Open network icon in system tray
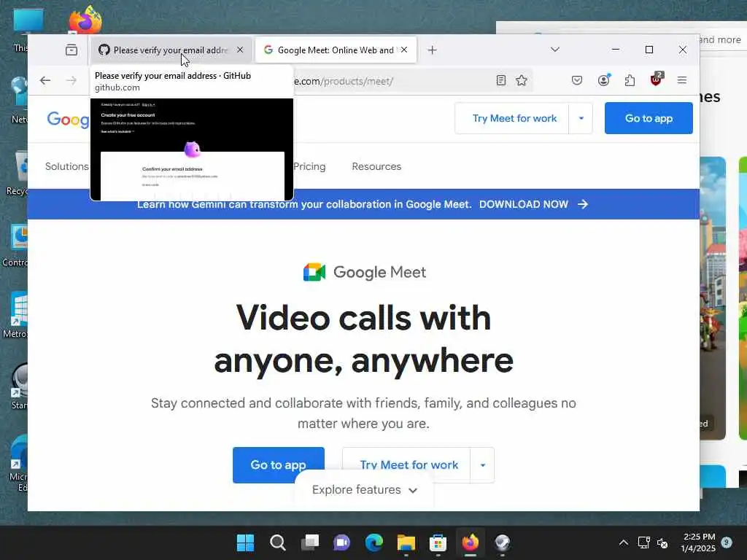This screenshot has height=560, width=747. point(643,542)
